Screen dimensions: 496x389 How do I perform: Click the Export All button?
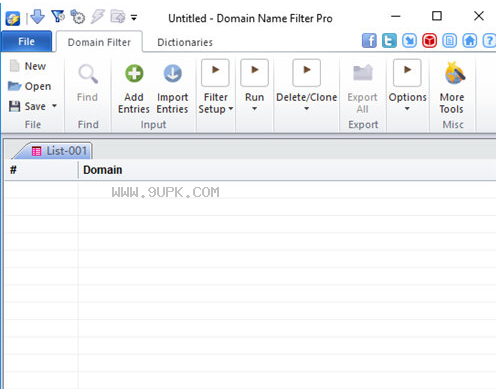pyautogui.click(x=363, y=88)
